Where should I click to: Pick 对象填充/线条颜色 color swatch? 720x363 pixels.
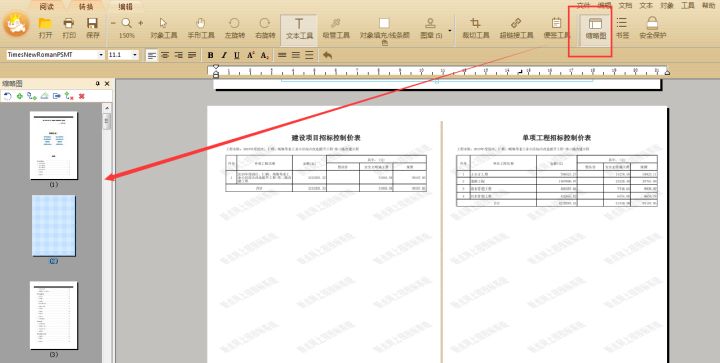tap(384, 23)
